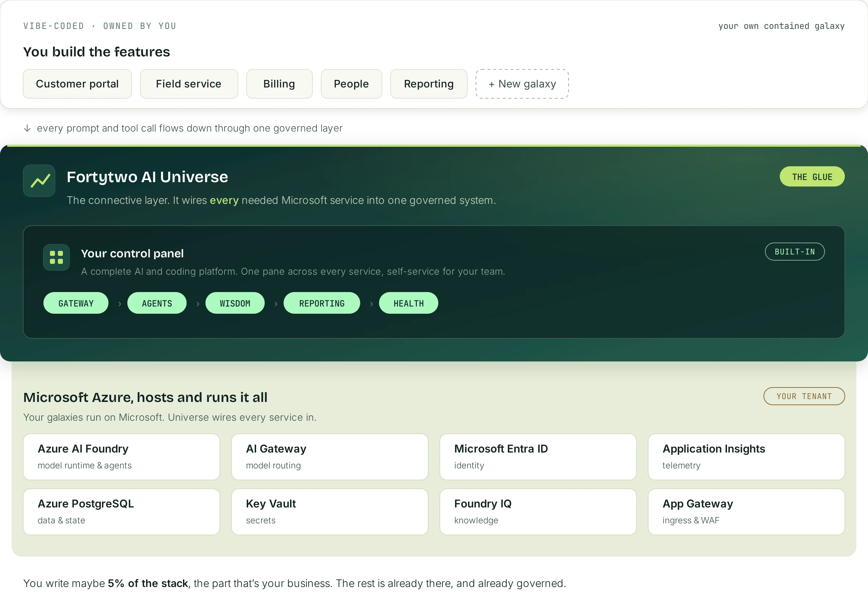This screenshot has height=600, width=868.
Task: Click the YOUR TENANT badge
Action: (x=804, y=396)
